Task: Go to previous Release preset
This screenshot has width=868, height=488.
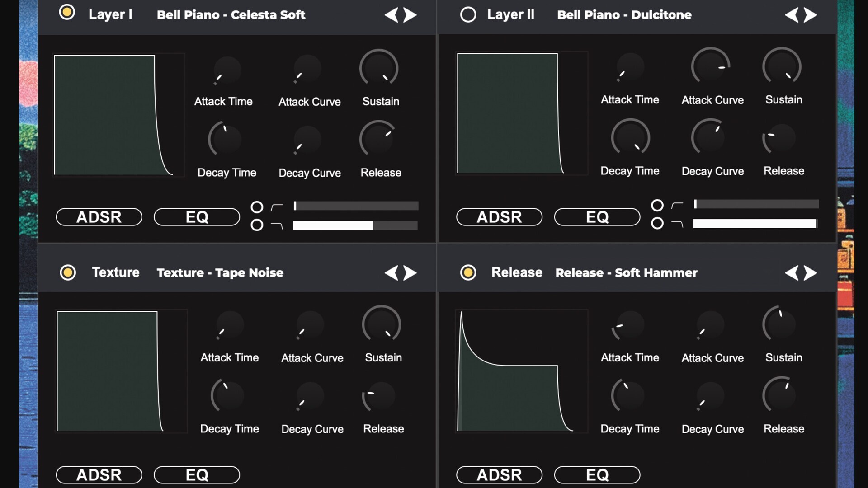Action: [792, 272]
